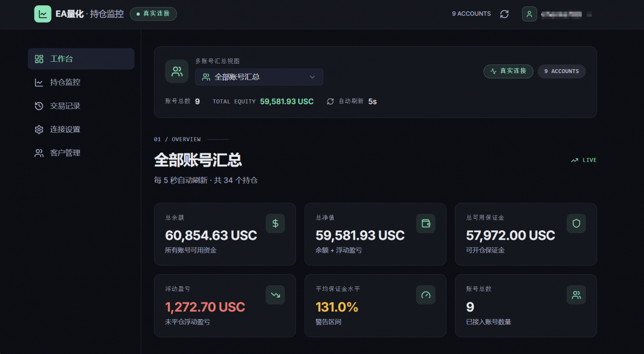This screenshot has height=354, width=644.
Task: Click the wallet icon on 总净值 card
Action: click(x=426, y=223)
